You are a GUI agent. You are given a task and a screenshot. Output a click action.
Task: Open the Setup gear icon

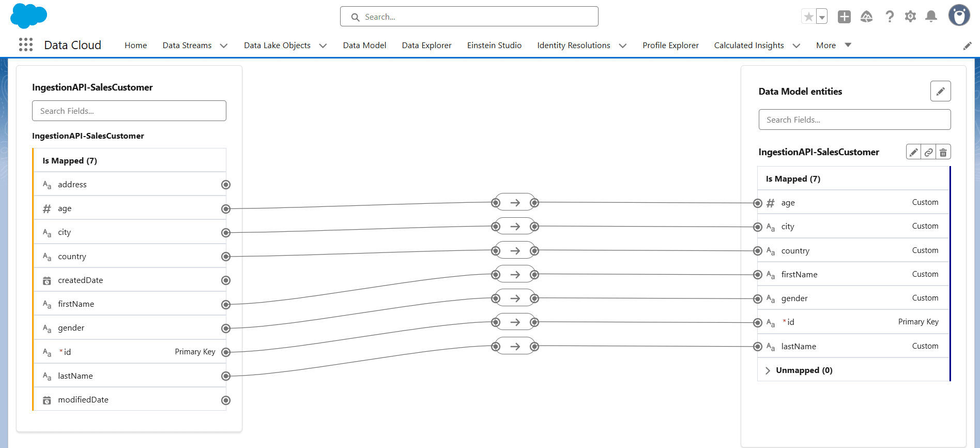tap(910, 17)
